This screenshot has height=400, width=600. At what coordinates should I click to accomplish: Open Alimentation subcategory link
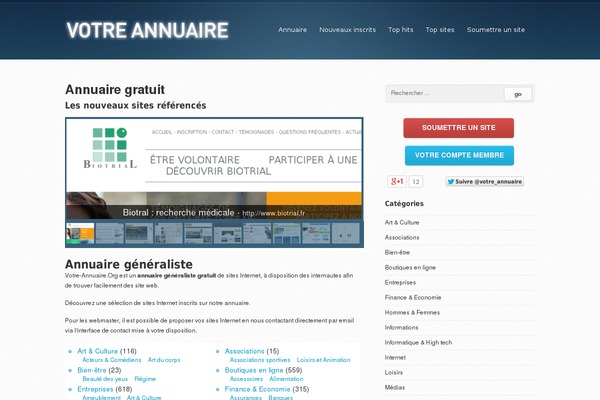286,379
